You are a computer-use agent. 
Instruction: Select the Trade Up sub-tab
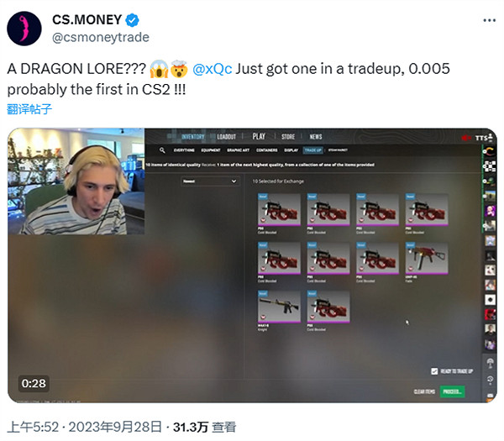coord(312,150)
